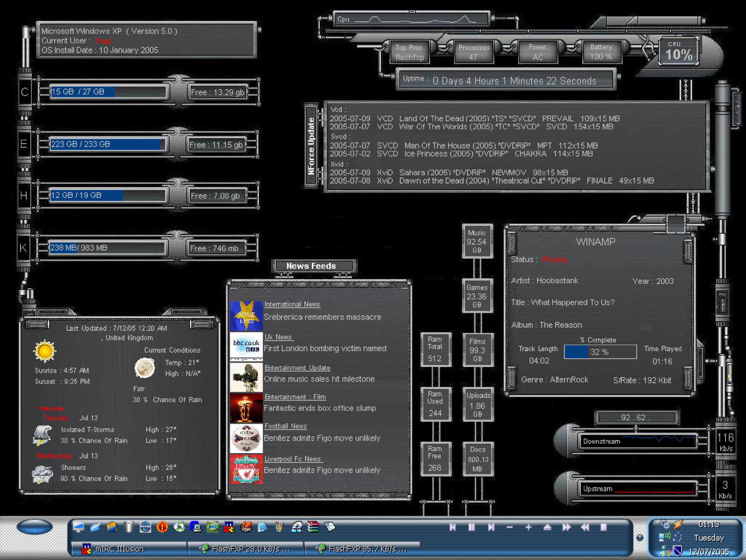The height and width of the screenshot is (560, 746).
Task: Open the monitor icon in quick launch
Action: (x=78, y=527)
